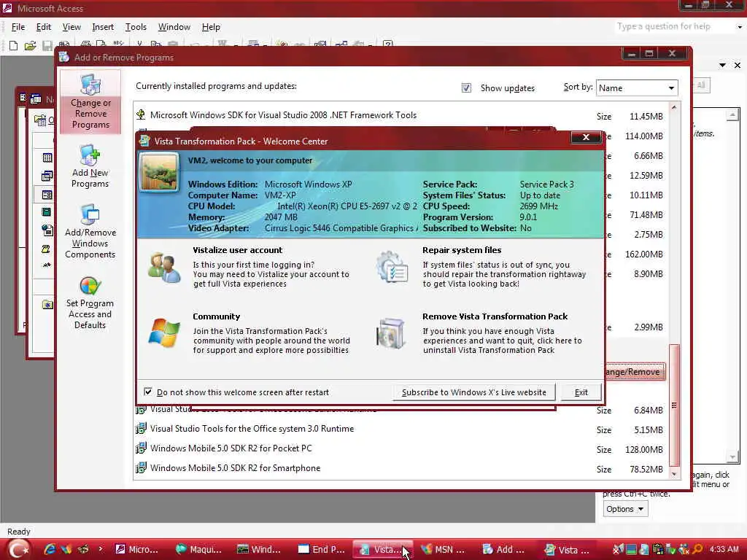Toggle Do not show this welcome screen checkbox
This screenshot has height=560, width=747.
148,392
